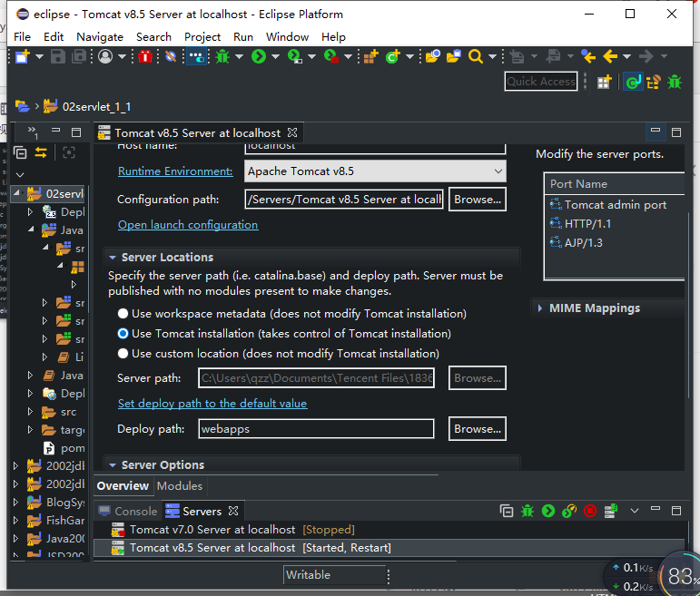Screen dimensions: 700x596
Task: Click the green New Class icon
Action: (x=393, y=56)
